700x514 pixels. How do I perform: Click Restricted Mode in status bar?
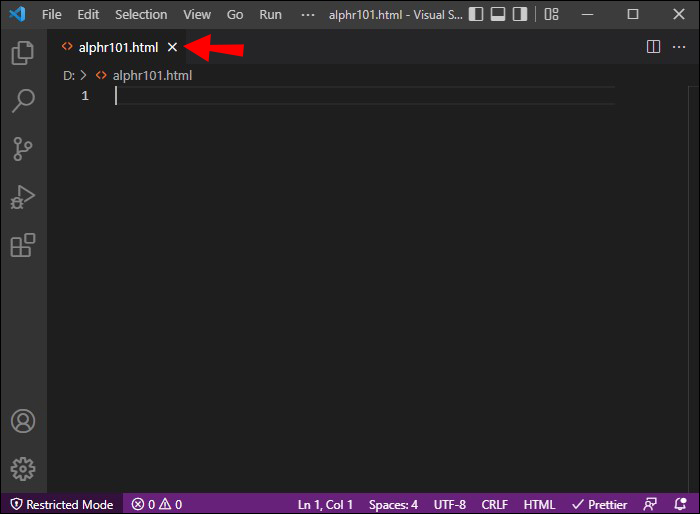pyautogui.click(x=62, y=504)
